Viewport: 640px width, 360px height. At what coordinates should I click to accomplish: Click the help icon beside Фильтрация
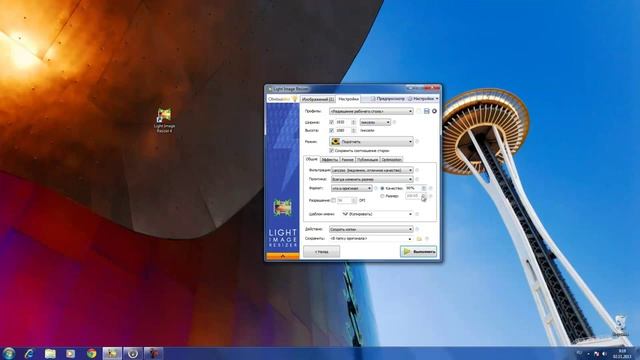tap(417, 170)
